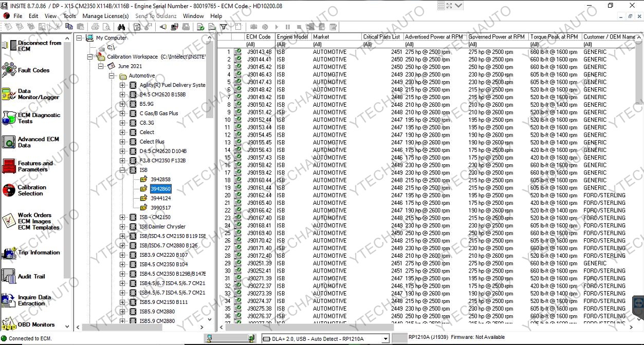Sort by Critical Parts List column header

pyautogui.click(x=382, y=37)
